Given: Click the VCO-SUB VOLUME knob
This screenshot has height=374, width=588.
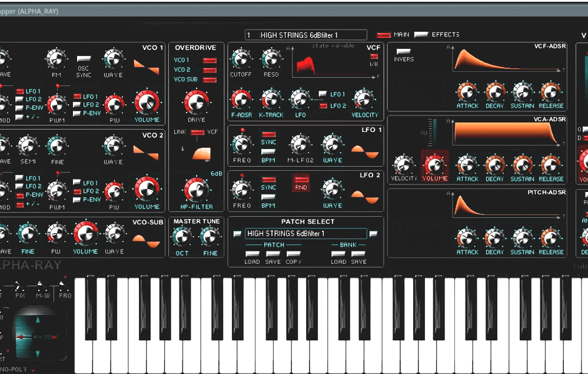Looking at the screenshot, I should click(85, 234).
